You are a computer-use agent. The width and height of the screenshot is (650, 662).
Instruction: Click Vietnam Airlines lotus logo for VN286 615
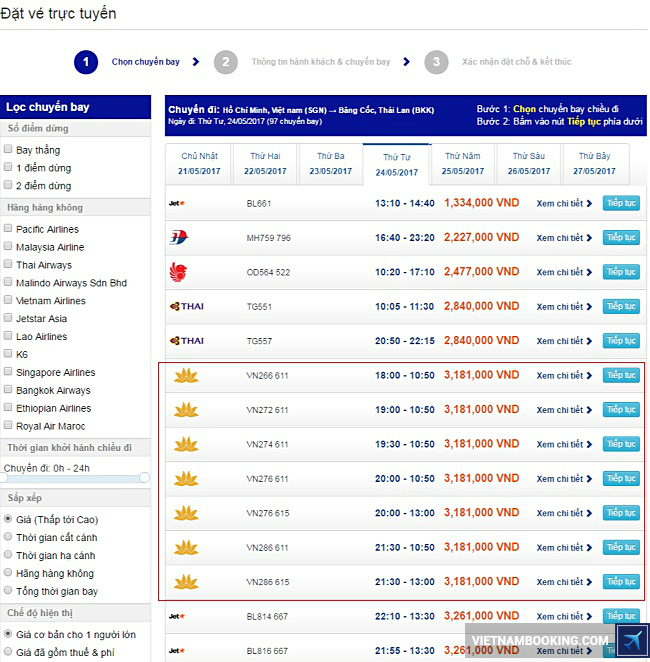click(186, 582)
